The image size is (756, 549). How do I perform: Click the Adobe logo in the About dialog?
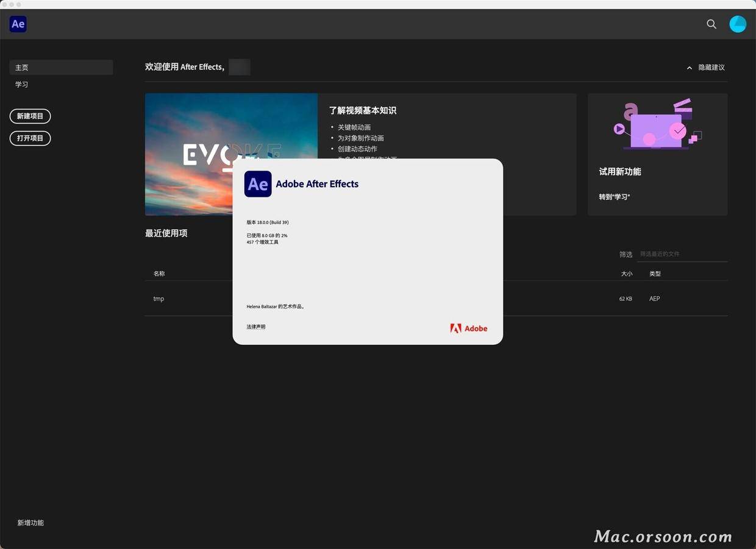(x=468, y=328)
